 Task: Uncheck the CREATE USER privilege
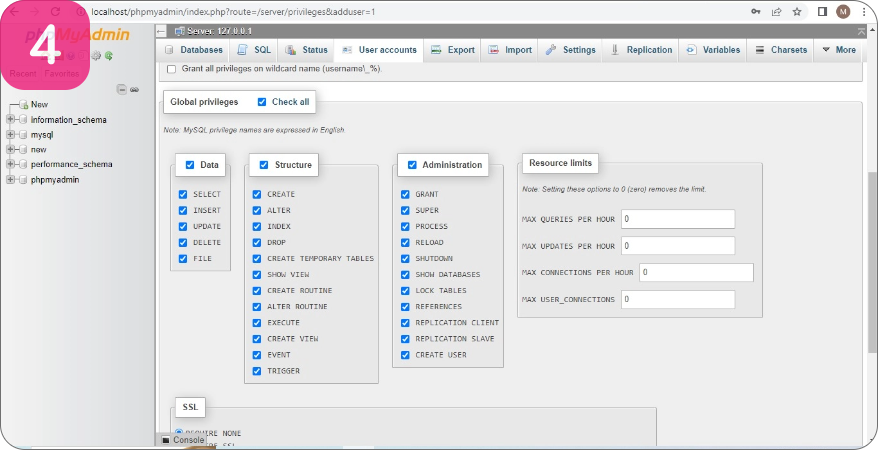pyautogui.click(x=405, y=355)
